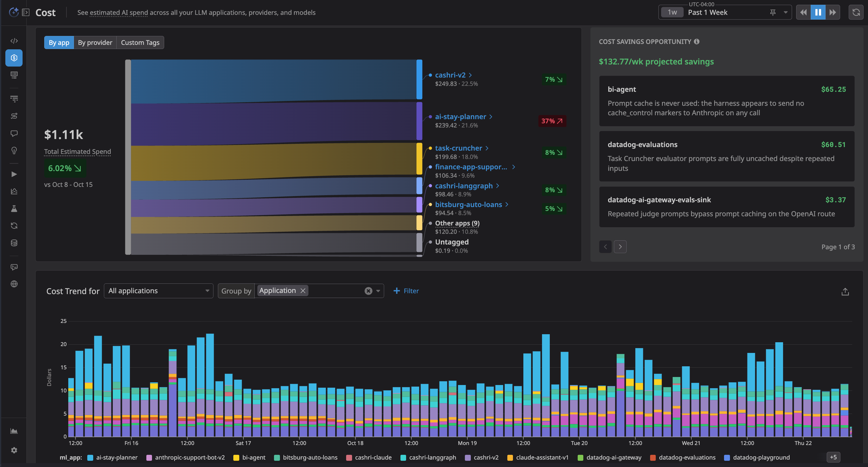Go to next savings page
The image size is (868, 467).
pos(620,247)
